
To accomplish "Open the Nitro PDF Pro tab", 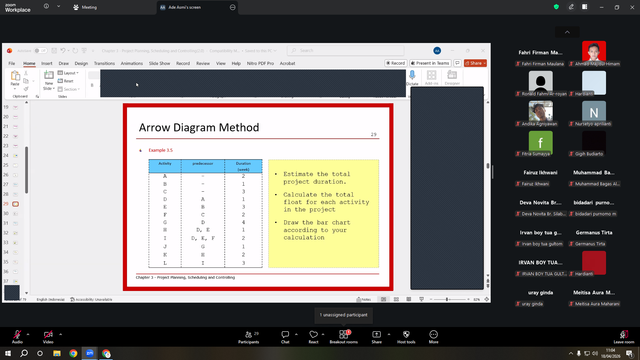I will pyautogui.click(x=260, y=63).
